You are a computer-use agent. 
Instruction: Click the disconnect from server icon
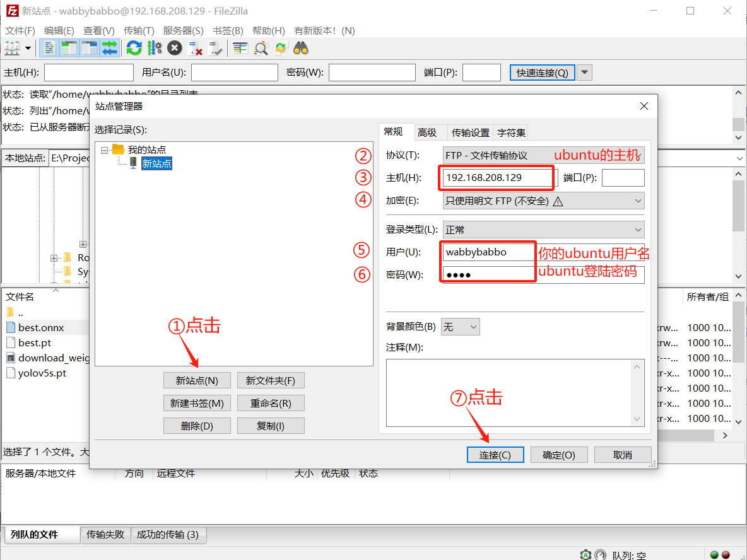coord(195,48)
